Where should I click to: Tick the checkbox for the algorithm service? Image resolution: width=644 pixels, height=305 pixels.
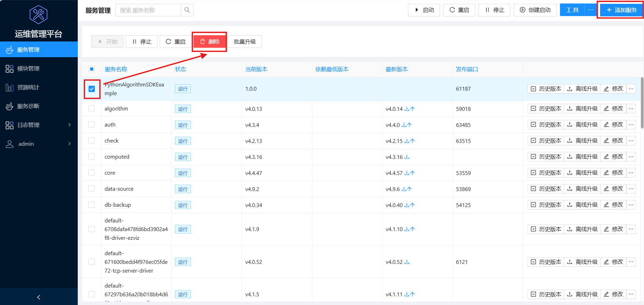[92, 108]
